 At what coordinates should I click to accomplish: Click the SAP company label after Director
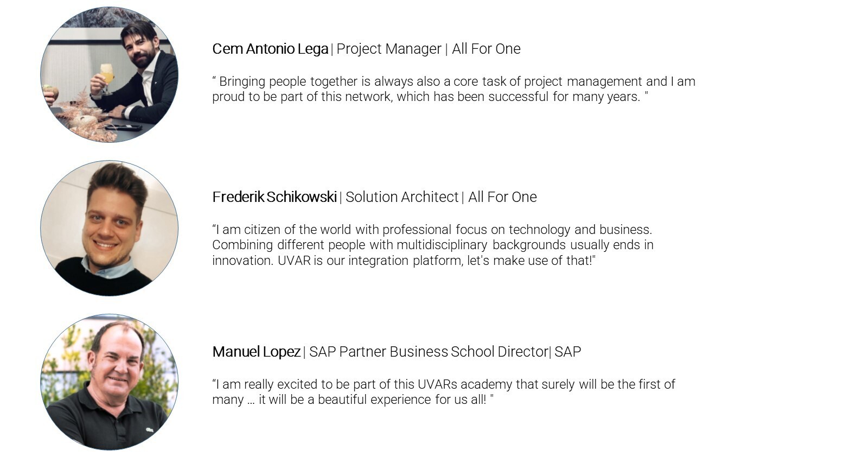(x=567, y=352)
